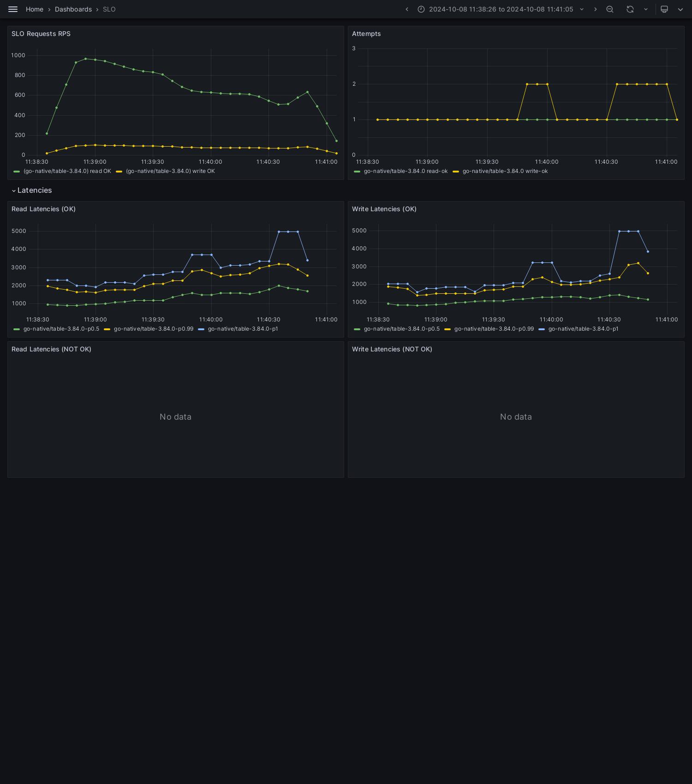The width and height of the screenshot is (692, 784).
Task: Click 'No data' in Write Latencies (NOT OK)
Action: pyautogui.click(x=516, y=417)
